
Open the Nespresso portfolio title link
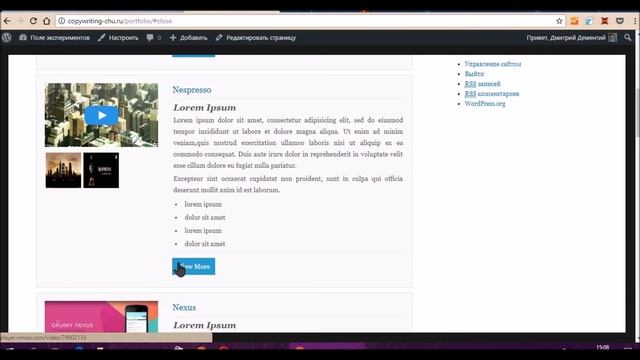(191, 90)
